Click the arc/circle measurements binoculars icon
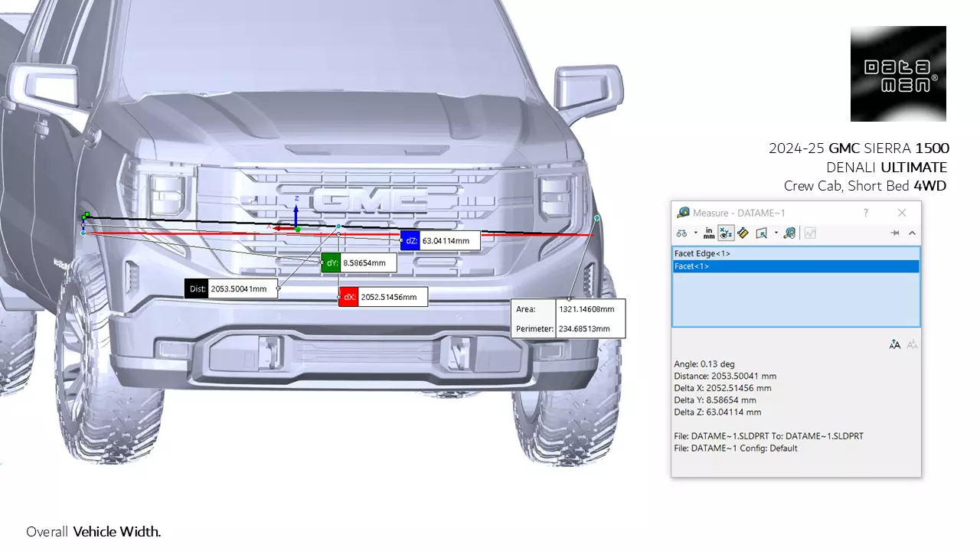This screenshot has width=980, height=551. point(681,233)
